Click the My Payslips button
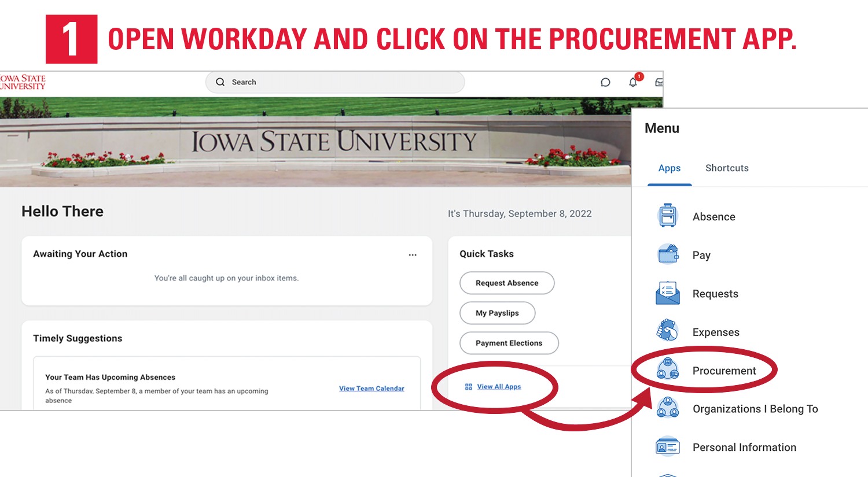 click(x=497, y=313)
